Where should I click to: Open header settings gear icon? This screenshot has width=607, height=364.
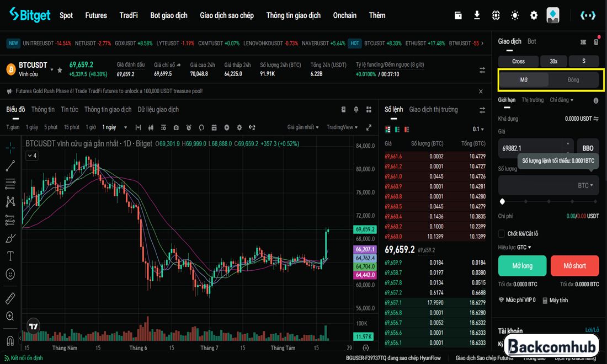pos(534,15)
